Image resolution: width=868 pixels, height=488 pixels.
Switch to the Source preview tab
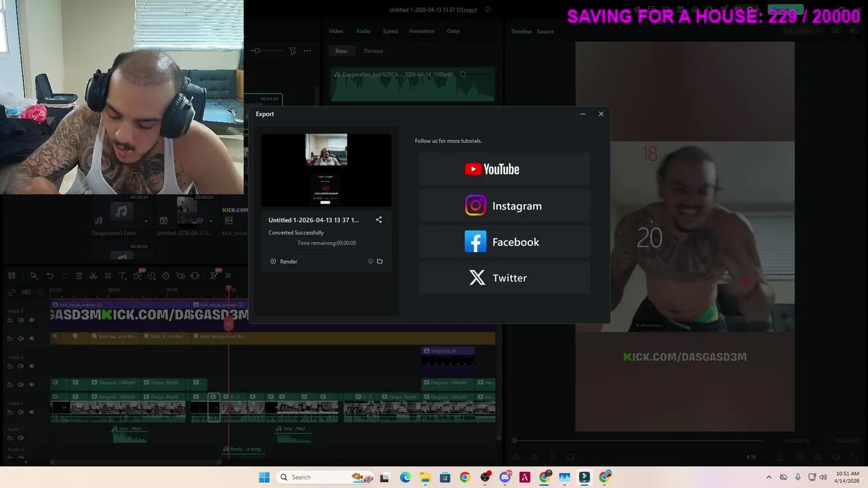tap(545, 32)
